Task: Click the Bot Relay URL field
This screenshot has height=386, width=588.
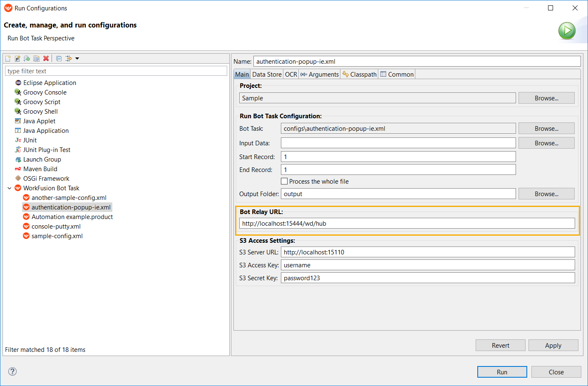Action: 407,224
